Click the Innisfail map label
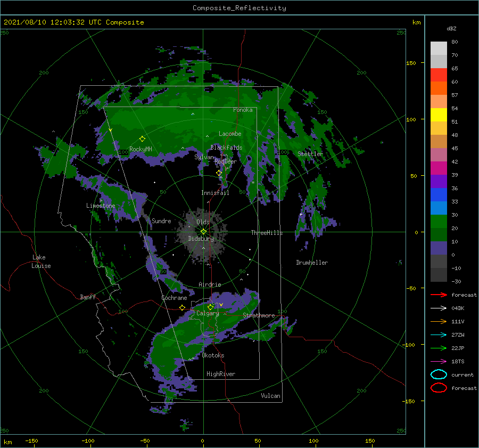Screen dimensions: 479x448 (215, 193)
